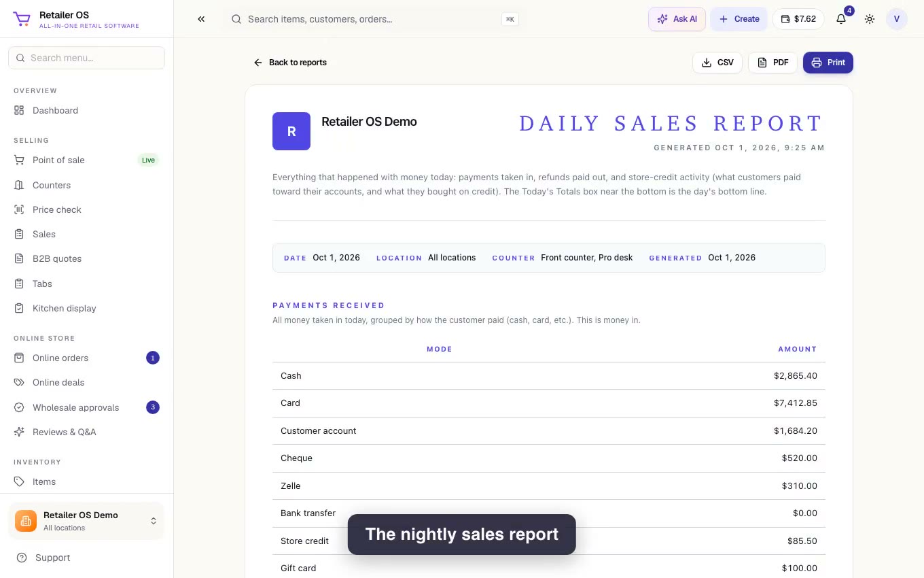Select the Card amount $7,412.85
924x578 pixels.
click(796, 403)
